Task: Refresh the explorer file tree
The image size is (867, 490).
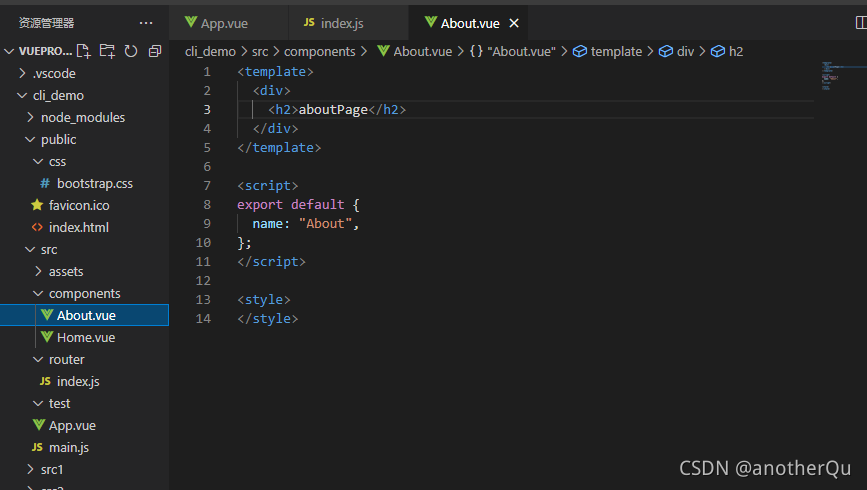Action: [131, 51]
